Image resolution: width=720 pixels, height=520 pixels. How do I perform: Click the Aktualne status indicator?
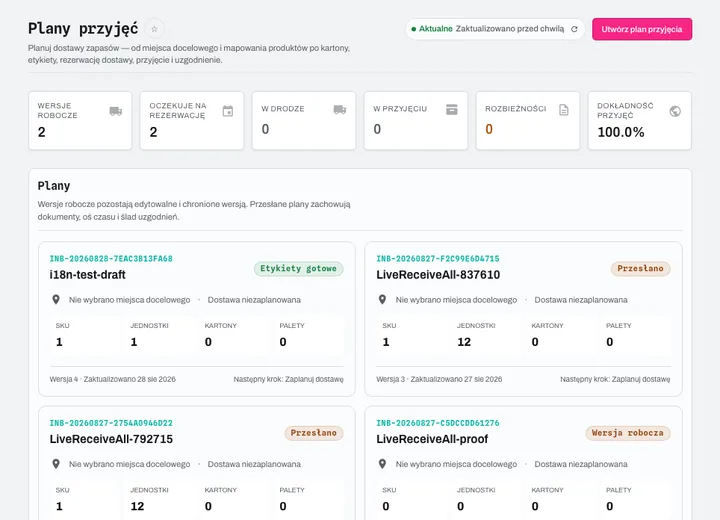(x=432, y=29)
